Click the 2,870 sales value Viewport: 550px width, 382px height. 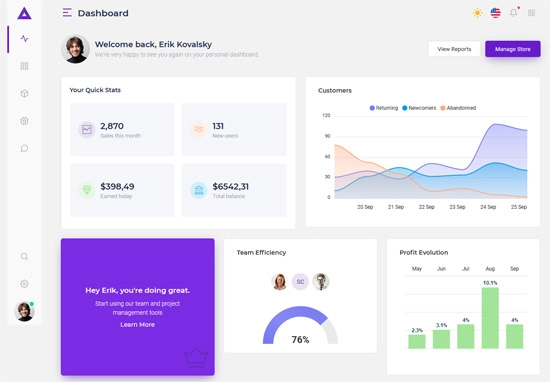(x=112, y=126)
